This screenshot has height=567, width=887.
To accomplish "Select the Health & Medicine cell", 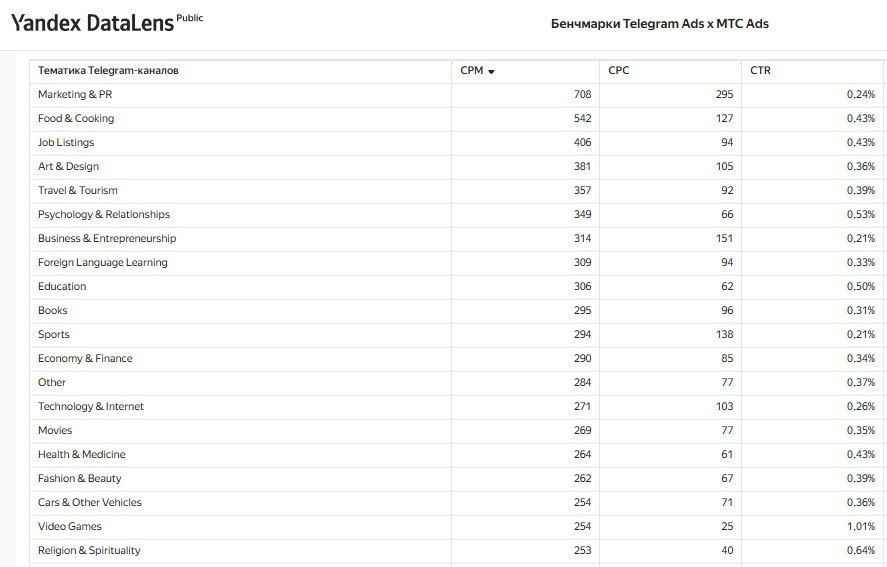I will tap(240, 454).
